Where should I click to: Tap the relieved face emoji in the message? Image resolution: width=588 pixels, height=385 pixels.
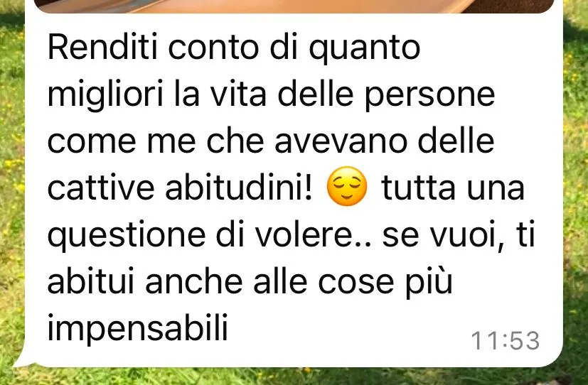[347, 186]
